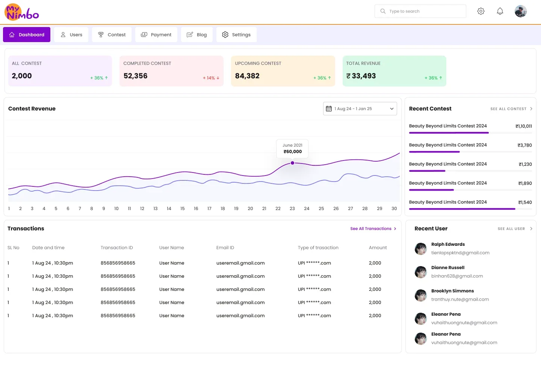Click the My Nimbo logo

coord(22,12)
